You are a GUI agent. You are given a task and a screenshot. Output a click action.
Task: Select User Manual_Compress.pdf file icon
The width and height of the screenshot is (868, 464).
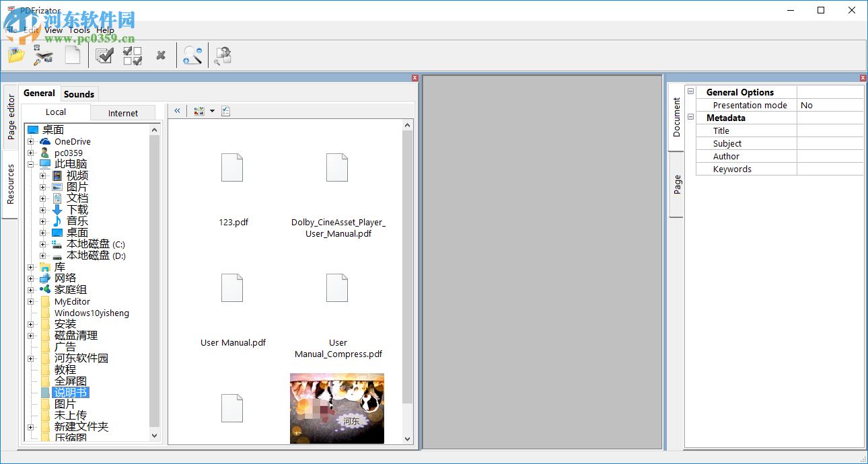338,288
